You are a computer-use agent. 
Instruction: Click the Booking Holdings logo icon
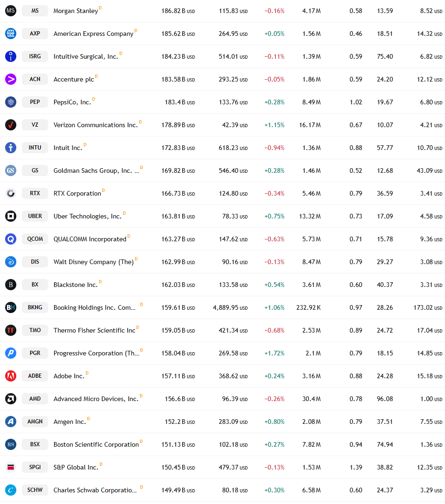(11, 307)
